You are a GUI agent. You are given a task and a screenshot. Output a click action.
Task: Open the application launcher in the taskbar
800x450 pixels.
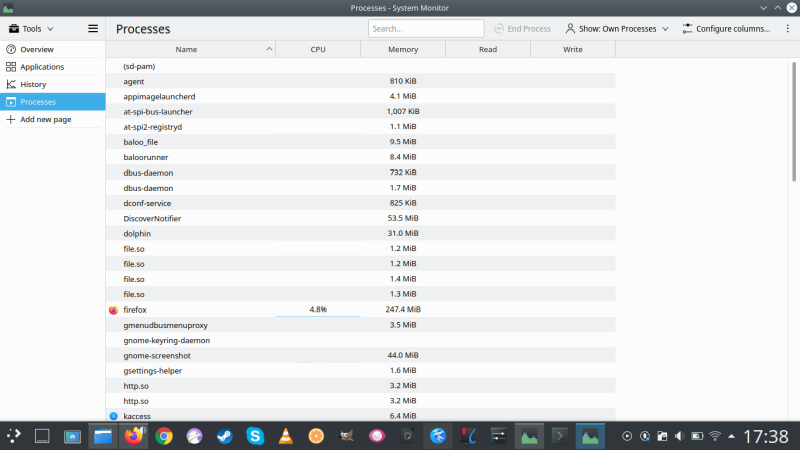[13, 436]
